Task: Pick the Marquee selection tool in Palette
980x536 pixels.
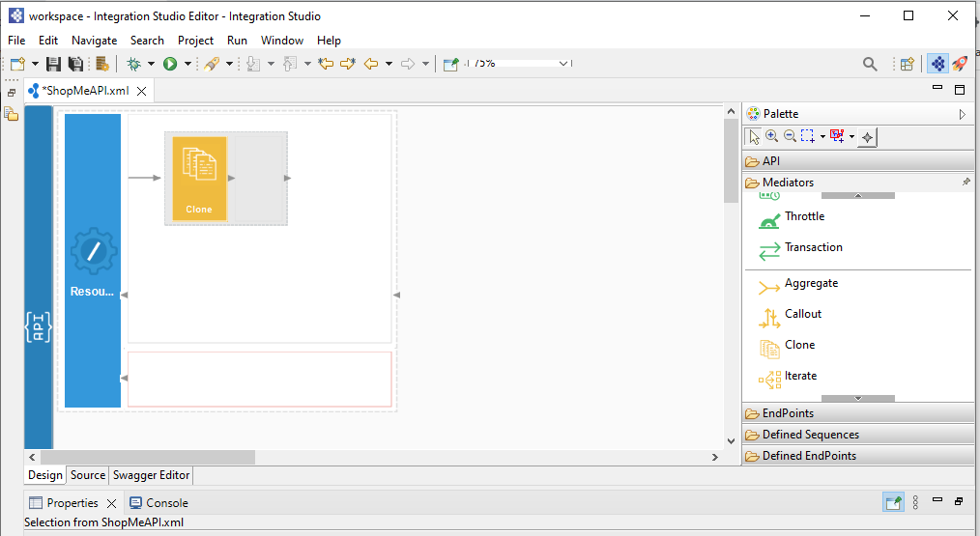Action: pyautogui.click(x=808, y=136)
